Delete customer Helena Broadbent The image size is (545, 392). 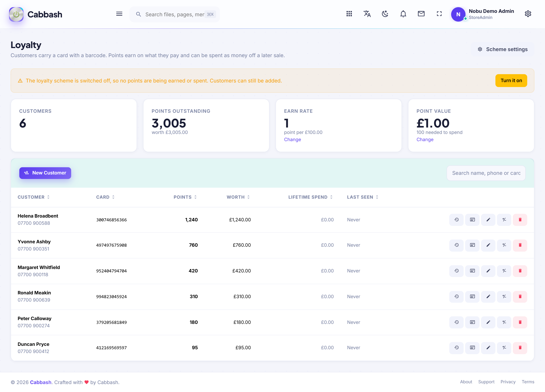520,220
